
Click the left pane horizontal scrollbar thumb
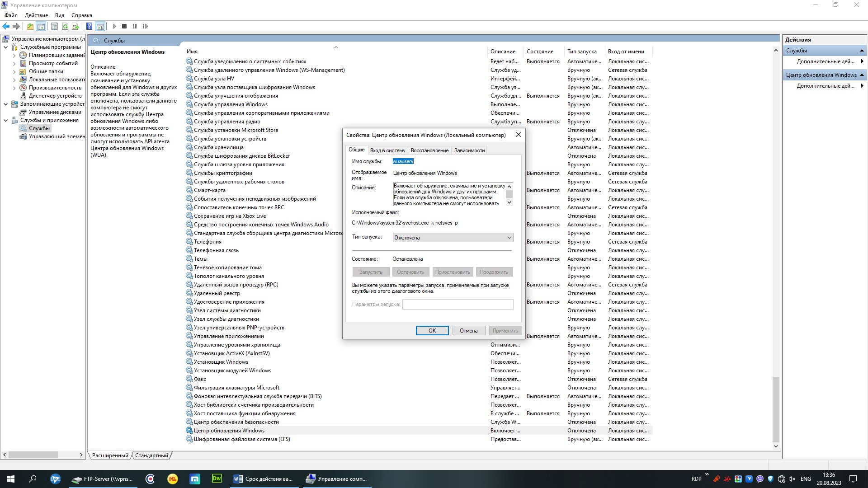33,455
